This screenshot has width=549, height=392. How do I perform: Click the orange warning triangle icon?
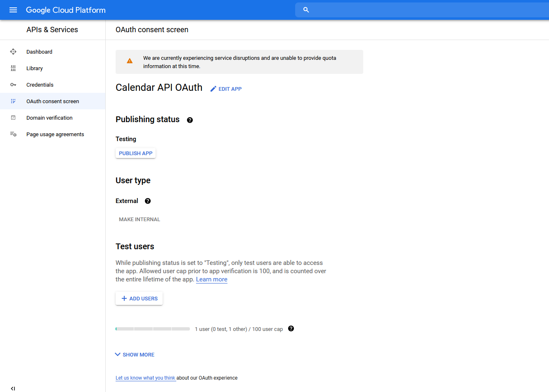(x=130, y=61)
